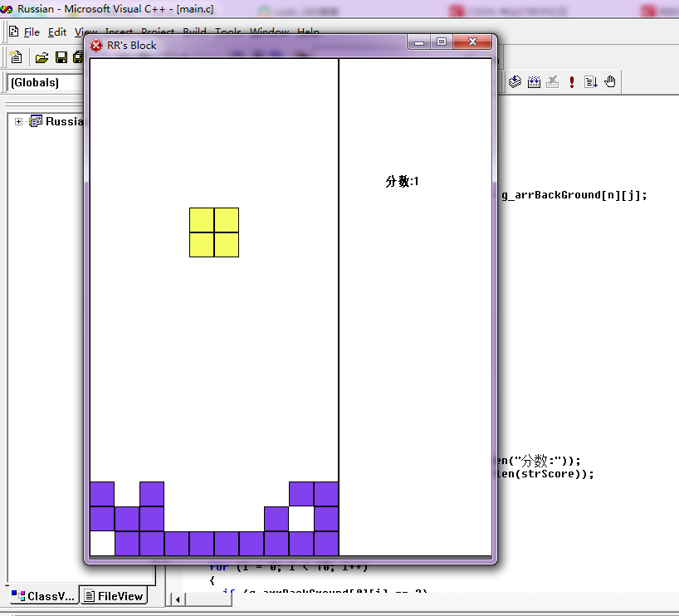The height and width of the screenshot is (616, 679).
Task: Click the Go debug icon with arrow
Action: tap(591, 81)
